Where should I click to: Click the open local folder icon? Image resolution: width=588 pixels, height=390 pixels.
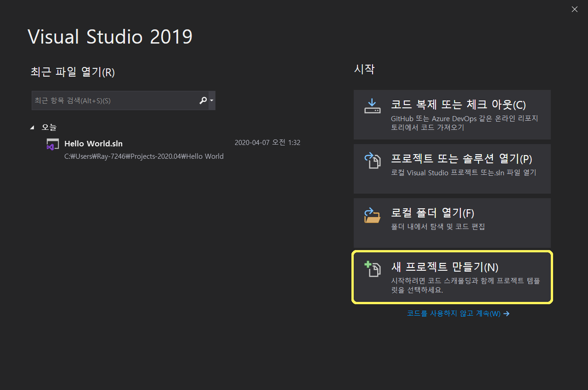(373, 215)
